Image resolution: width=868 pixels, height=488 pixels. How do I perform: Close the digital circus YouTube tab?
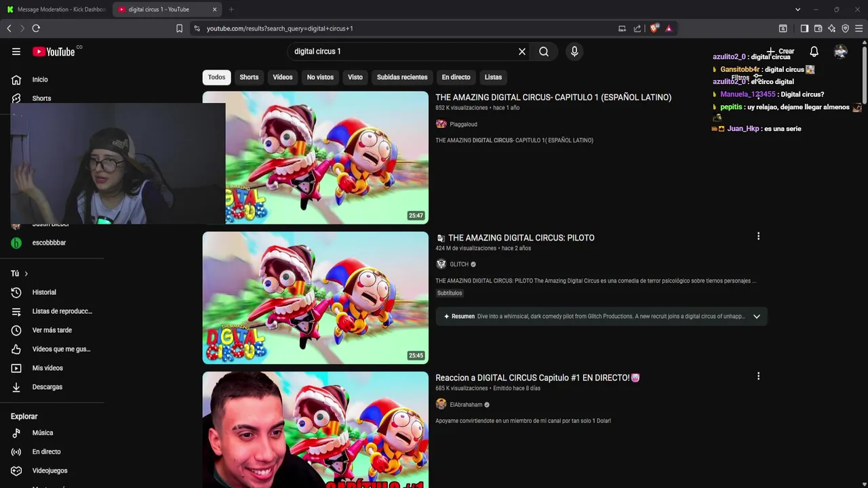tap(214, 9)
